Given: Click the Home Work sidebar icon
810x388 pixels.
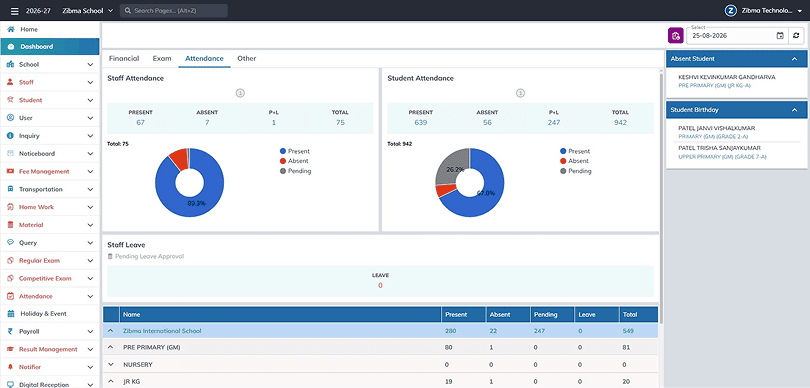Looking at the screenshot, I should pyautogui.click(x=10, y=207).
